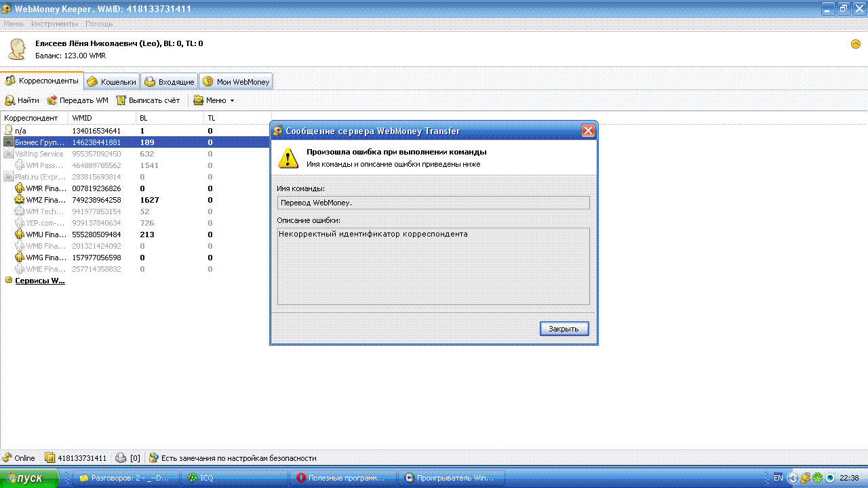The height and width of the screenshot is (488, 868).
Task: Open the пуск Start menu
Action: [29, 478]
